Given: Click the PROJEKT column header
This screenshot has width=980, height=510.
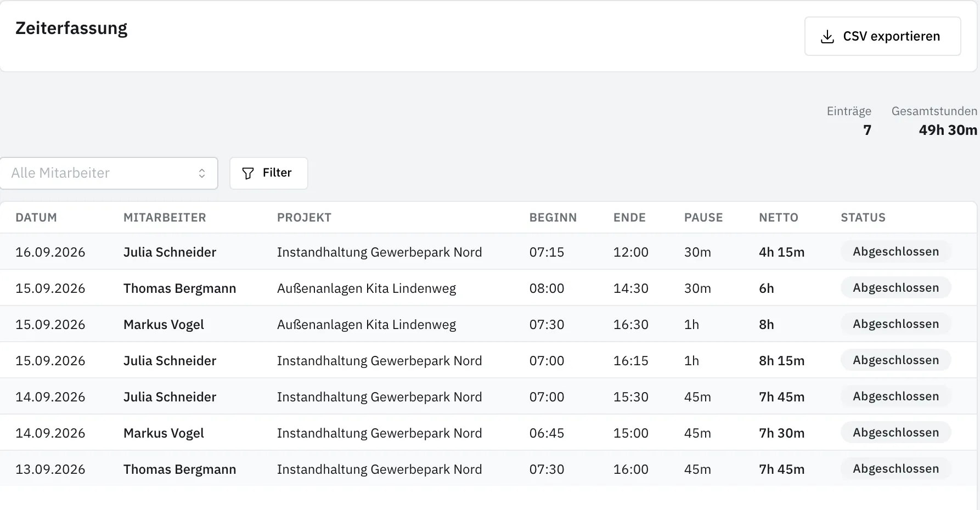Looking at the screenshot, I should (x=304, y=218).
